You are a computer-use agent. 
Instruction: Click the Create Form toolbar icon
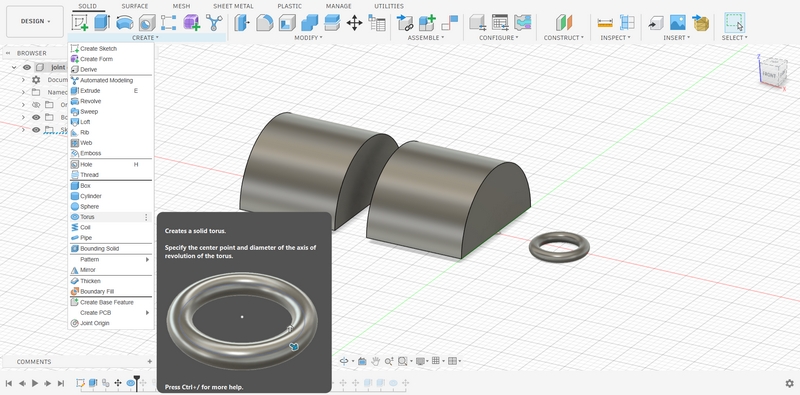click(x=191, y=22)
